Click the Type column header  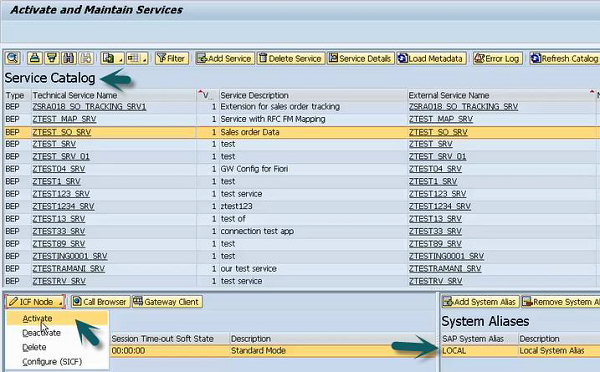(18, 95)
